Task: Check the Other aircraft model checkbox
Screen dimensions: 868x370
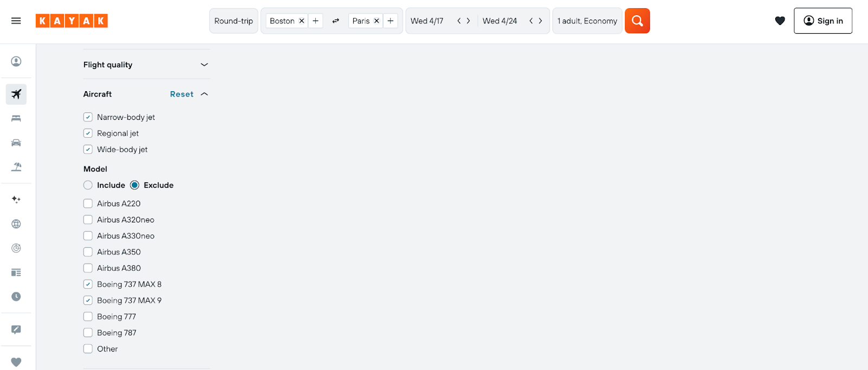Action: (88, 349)
